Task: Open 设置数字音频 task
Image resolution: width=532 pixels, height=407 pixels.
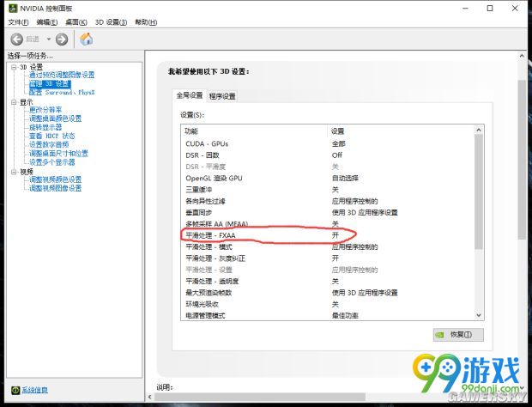Action: (49, 144)
